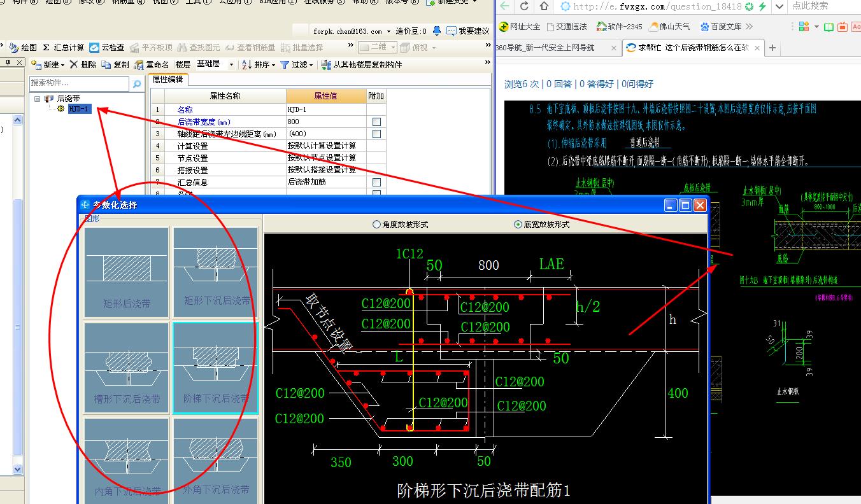Open a new browser tab
The image size is (861, 504).
tap(772, 48)
